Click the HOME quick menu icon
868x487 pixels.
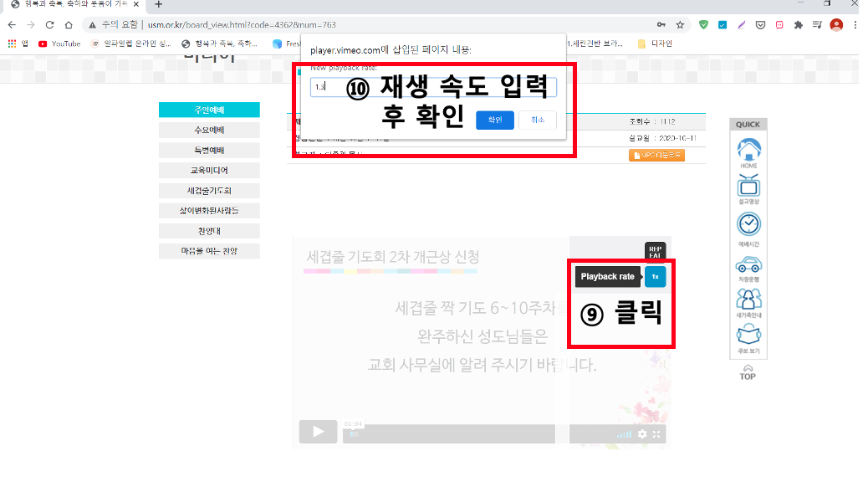748,153
